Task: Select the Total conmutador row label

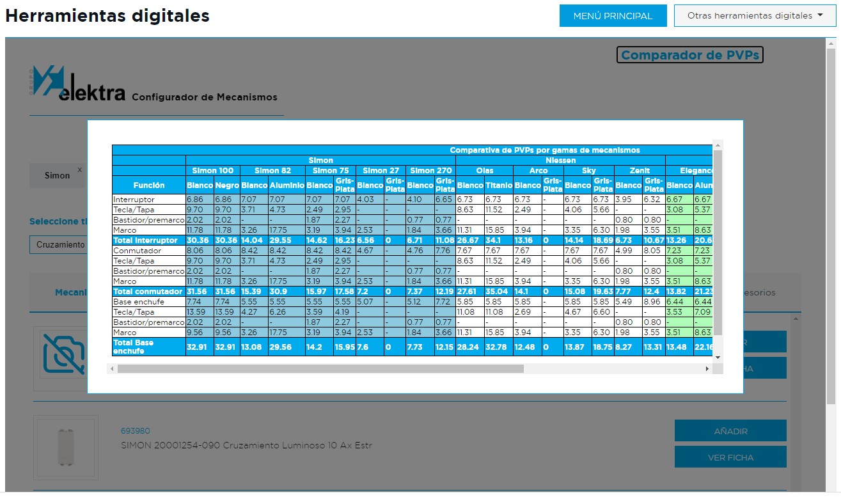Action: click(149, 292)
